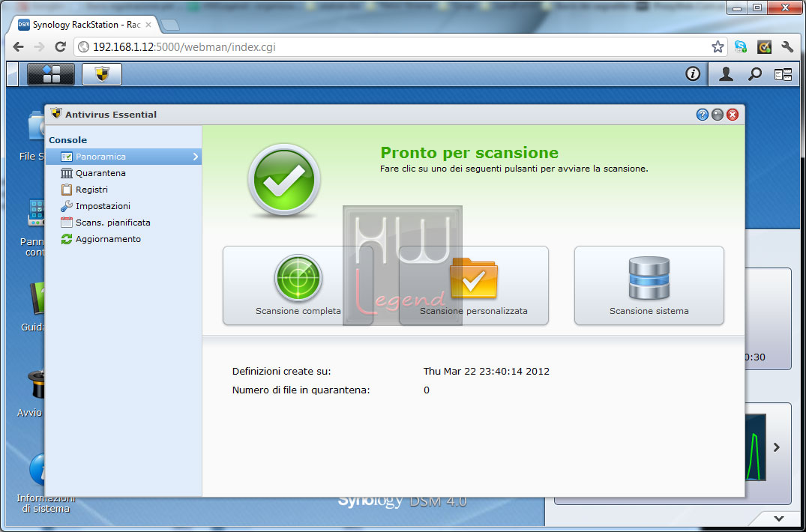806x532 pixels.
Task: Click the Scans. pianificata calendar icon
Action: [66, 223]
